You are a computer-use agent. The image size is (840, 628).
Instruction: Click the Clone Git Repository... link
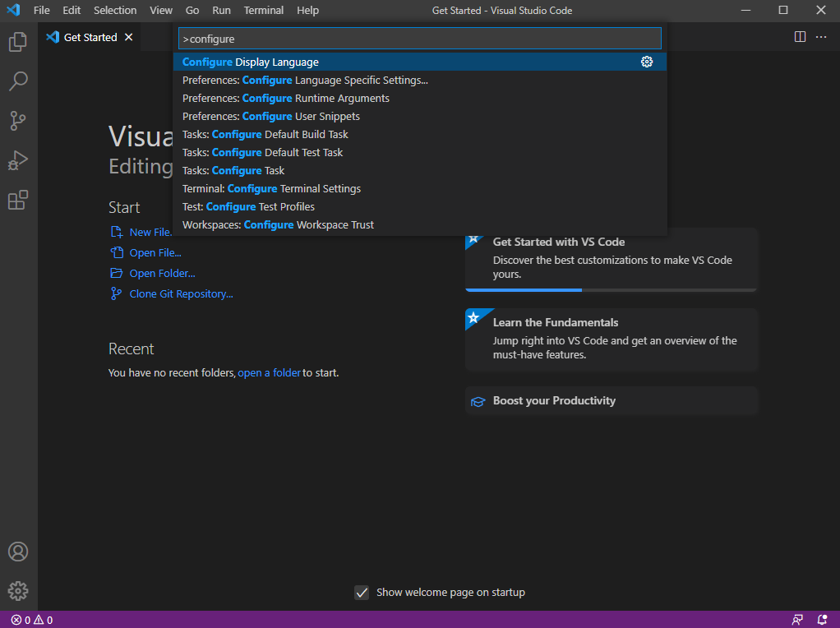coord(181,293)
